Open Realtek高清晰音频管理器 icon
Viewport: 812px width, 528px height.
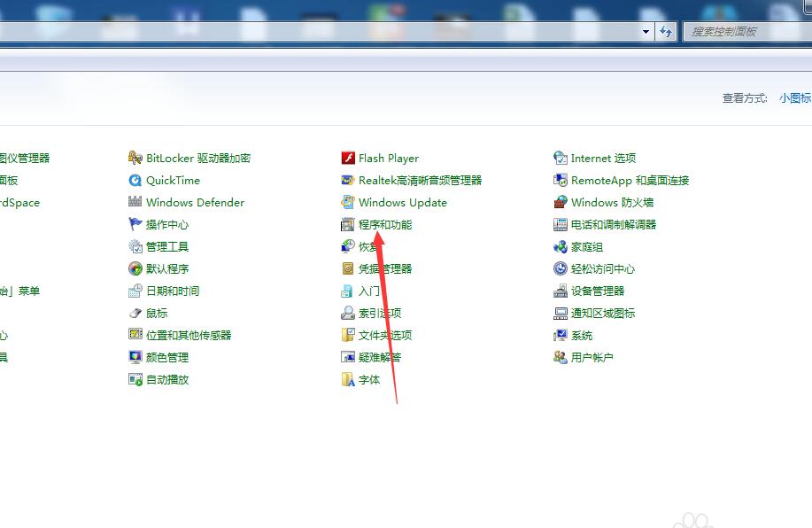(348, 181)
